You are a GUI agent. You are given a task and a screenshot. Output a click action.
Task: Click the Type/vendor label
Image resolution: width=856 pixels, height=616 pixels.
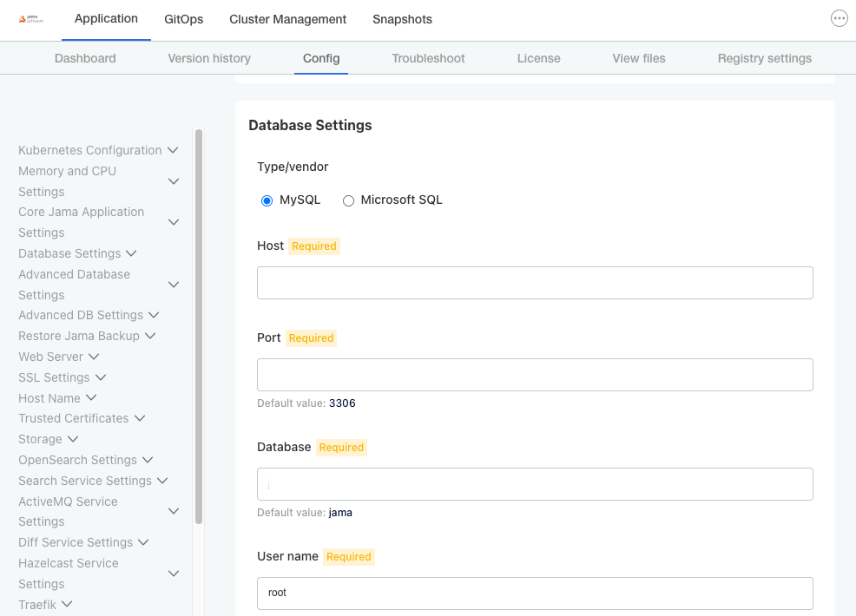tap(293, 167)
